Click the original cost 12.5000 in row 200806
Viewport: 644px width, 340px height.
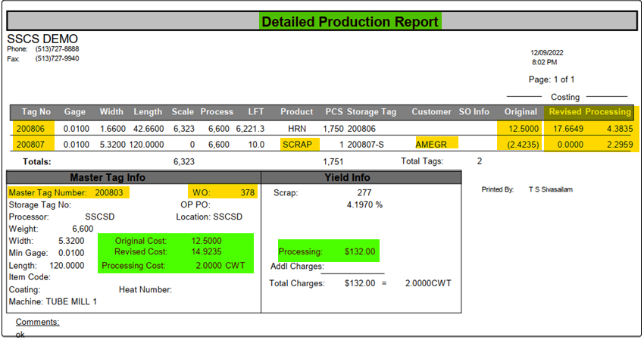(x=524, y=129)
